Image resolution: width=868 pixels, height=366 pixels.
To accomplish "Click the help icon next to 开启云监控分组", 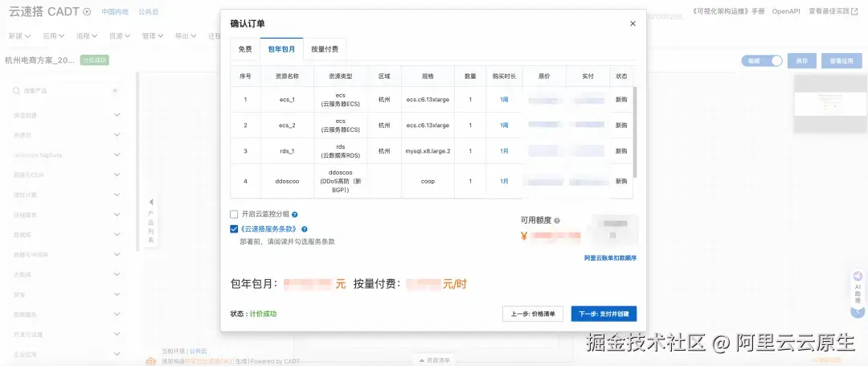I will (x=295, y=214).
